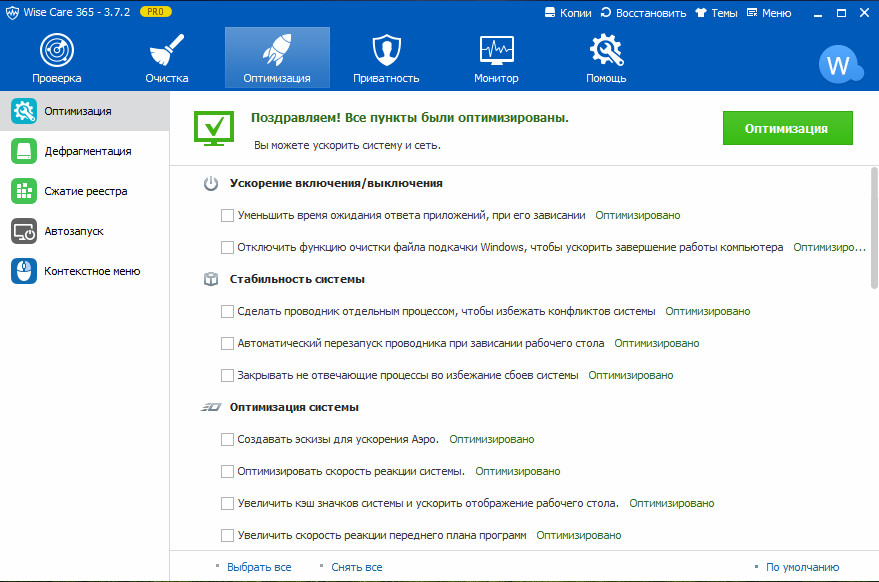Open the Очистка broom icon
Image resolution: width=879 pixels, height=582 pixels.
tap(166, 50)
